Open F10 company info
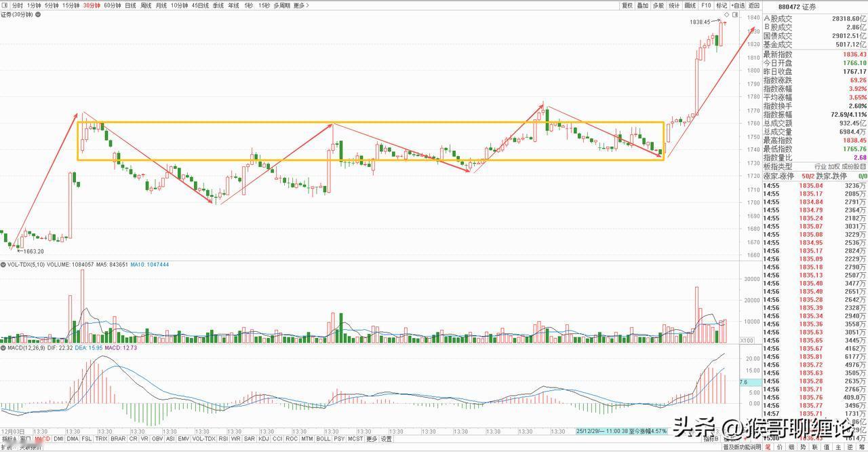Image resolution: width=868 pixels, height=452 pixels. tap(706, 5)
